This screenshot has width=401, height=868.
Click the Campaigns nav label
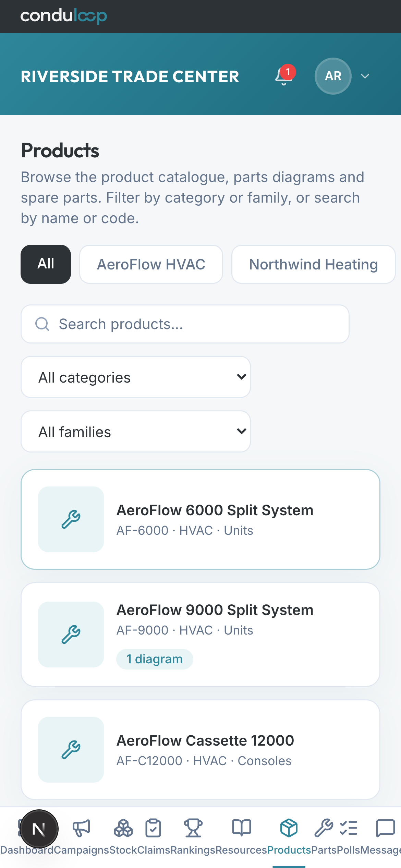pyautogui.click(x=82, y=850)
